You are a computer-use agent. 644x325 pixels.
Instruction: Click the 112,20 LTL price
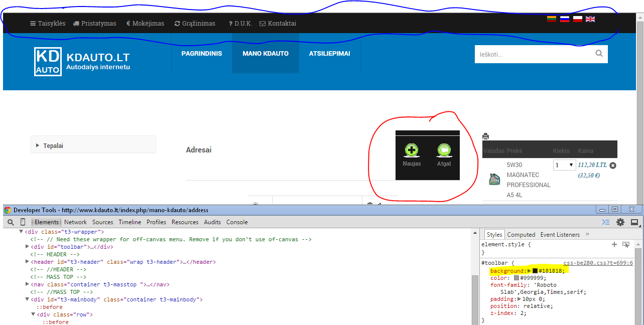pos(592,165)
